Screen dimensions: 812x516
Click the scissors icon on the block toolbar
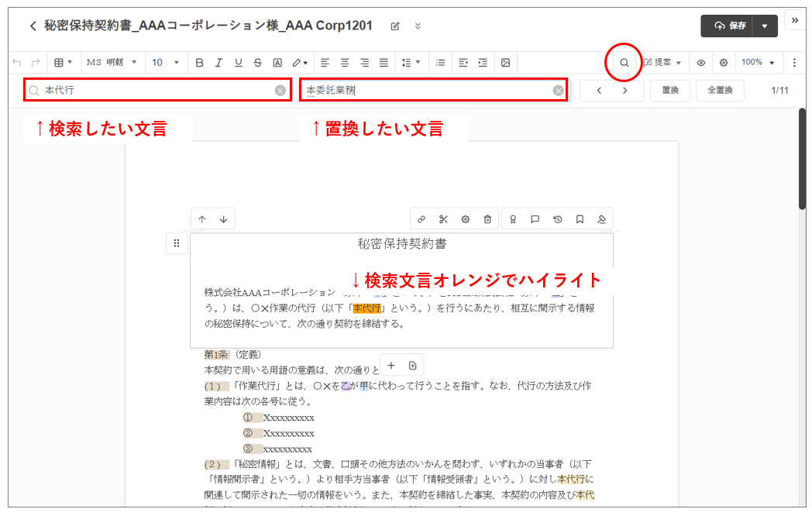click(443, 219)
